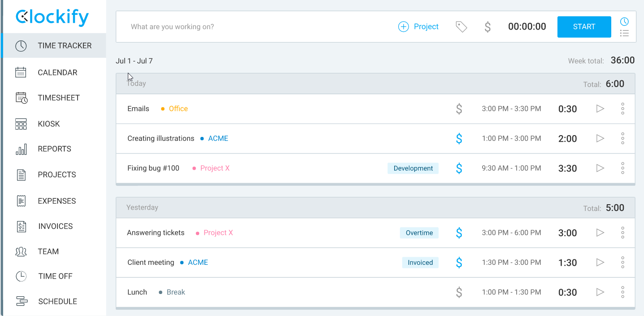Resume timer for Emails entry

(x=600, y=109)
